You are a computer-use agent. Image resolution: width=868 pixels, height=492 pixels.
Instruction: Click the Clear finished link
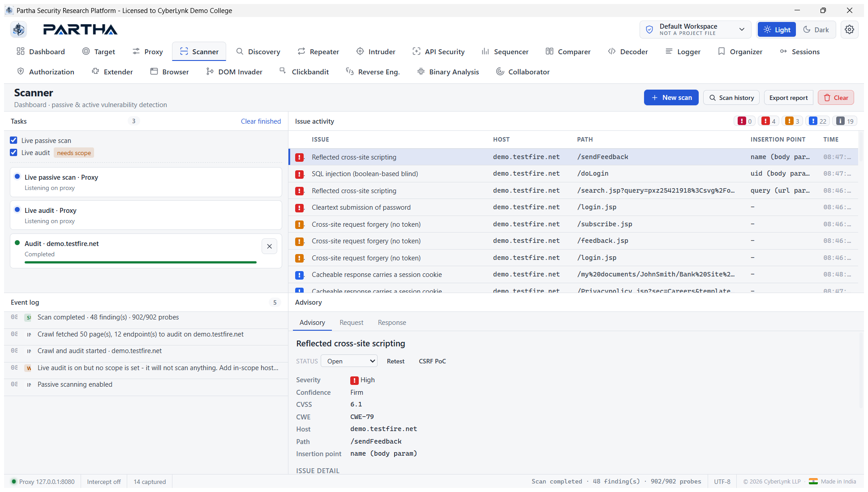click(261, 121)
